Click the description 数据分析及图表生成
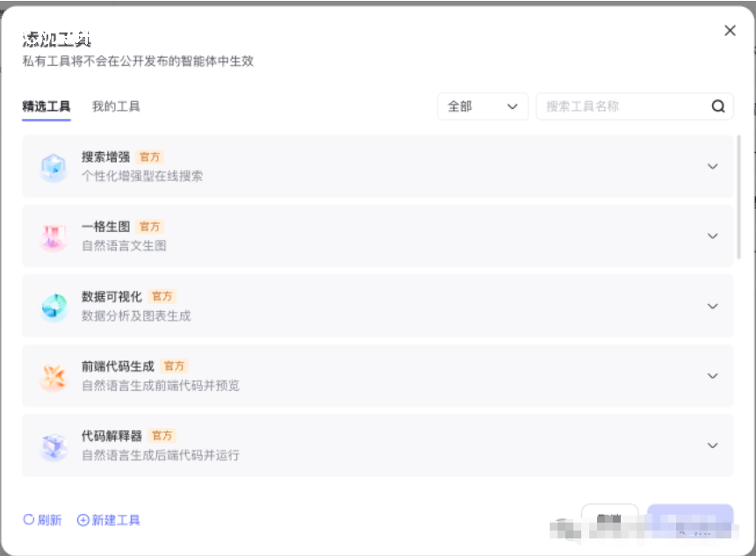Image resolution: width=756 pixels, height=556 pixels. coord(136,316)
